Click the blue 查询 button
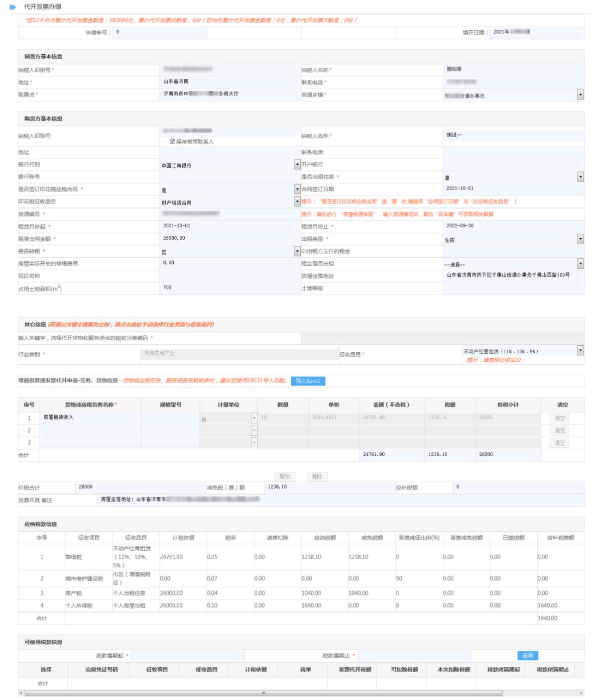This screenshot has width=592, height=700. (528, 656)
